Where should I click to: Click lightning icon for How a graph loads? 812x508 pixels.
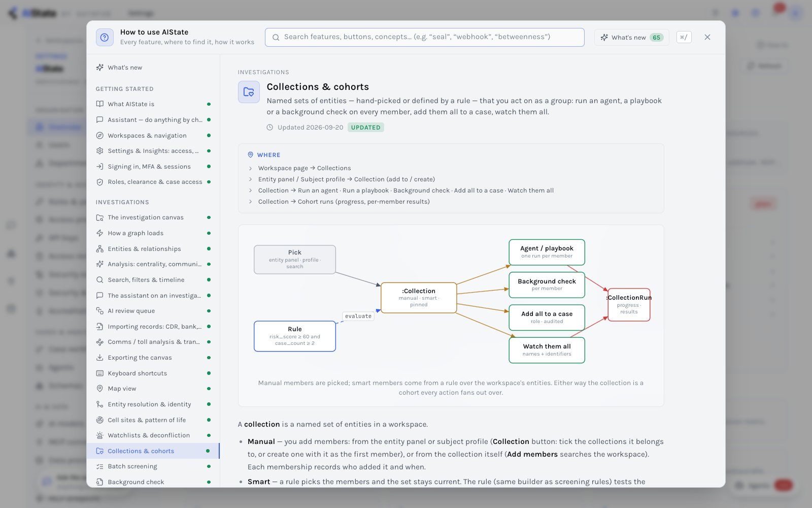(x=100, y=233)
